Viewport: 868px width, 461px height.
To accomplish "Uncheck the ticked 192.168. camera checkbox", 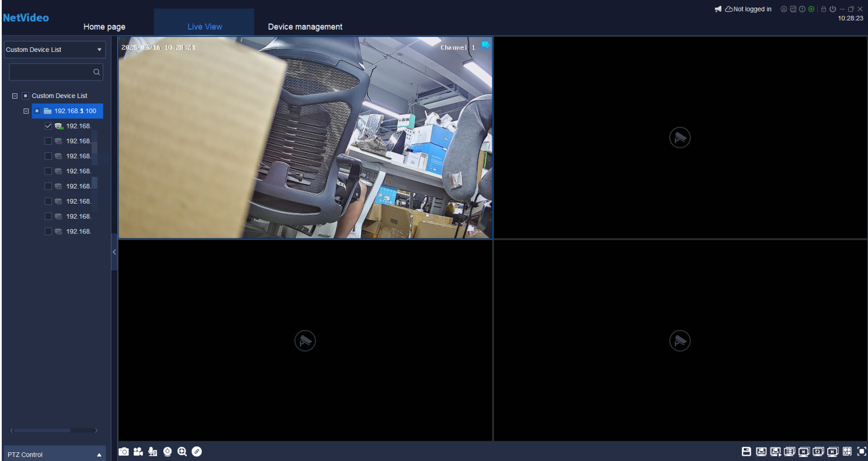I will click(48, 126).
